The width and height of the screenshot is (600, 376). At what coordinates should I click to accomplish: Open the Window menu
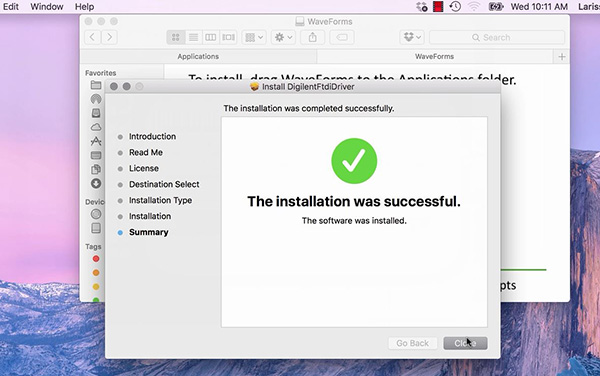(47, 7)
